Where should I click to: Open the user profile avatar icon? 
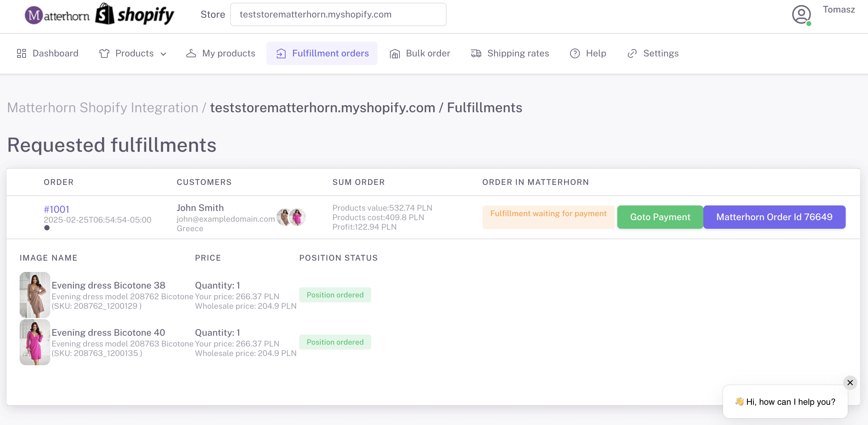point(801,14)
